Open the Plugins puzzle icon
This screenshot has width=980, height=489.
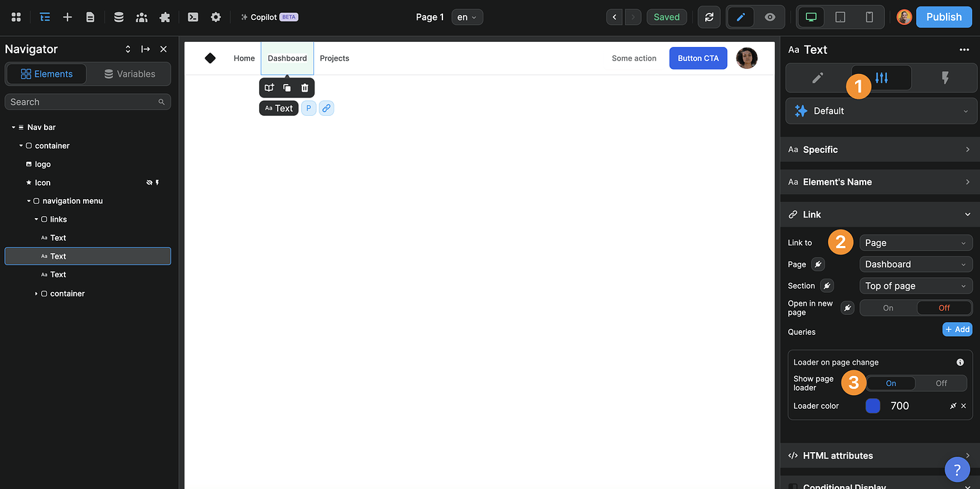click(x=165, y=16)
